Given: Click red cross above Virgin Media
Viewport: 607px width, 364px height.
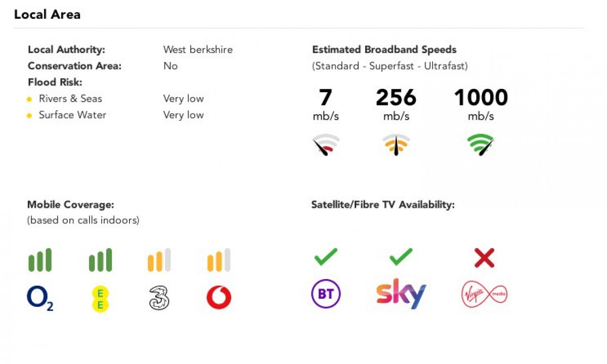Looking at the screenshot, I should point(484,258).
